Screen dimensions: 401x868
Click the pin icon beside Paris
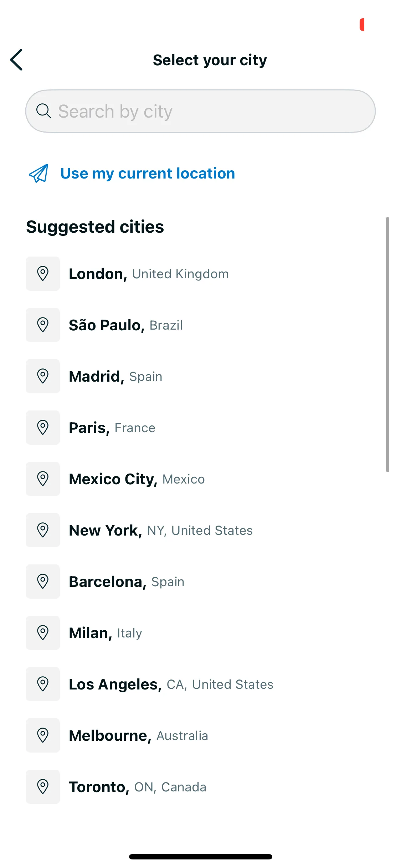43,428
